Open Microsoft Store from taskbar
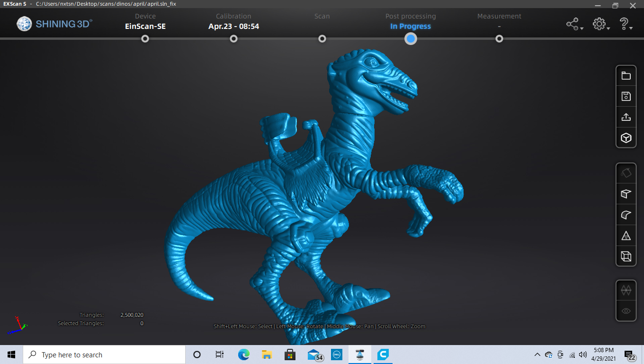 [x=290, y=355]
